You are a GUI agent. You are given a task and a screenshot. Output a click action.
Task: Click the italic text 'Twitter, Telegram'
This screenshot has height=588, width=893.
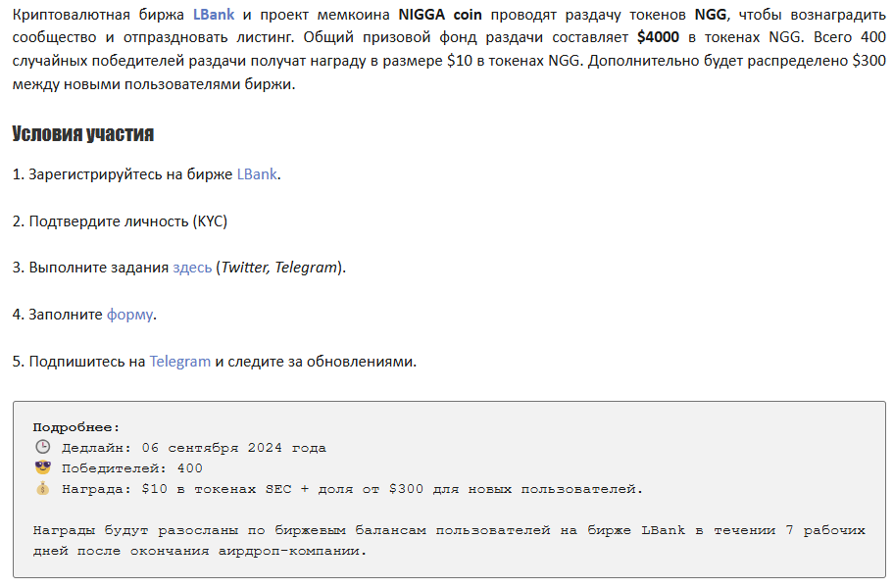tap(279, 268)
